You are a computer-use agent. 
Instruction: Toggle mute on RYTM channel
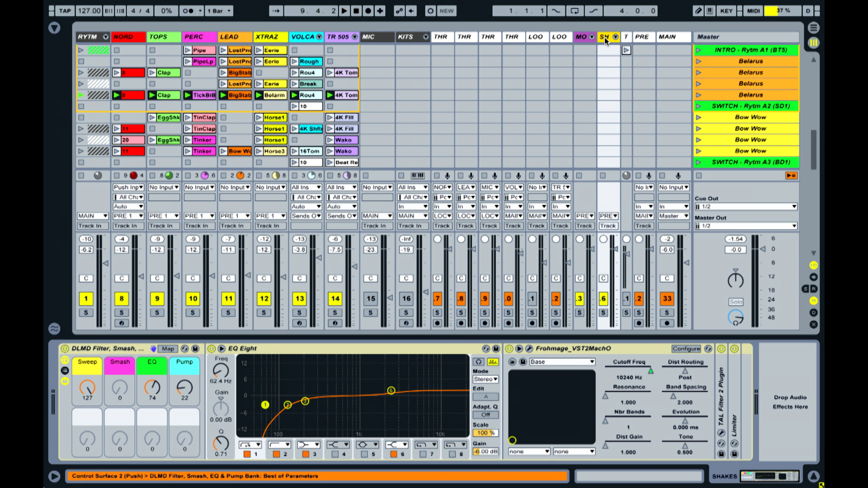[x=85, y=298]
